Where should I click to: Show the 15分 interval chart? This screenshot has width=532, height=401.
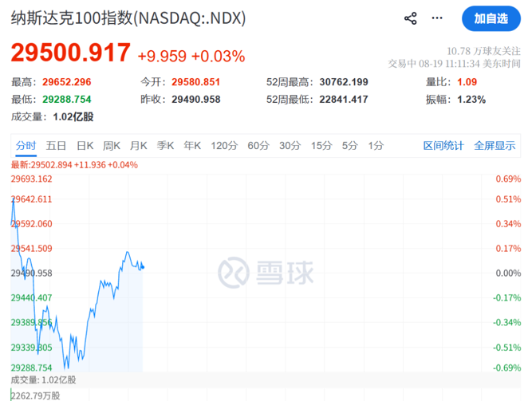pyautogui.click(x=321, y=146)
